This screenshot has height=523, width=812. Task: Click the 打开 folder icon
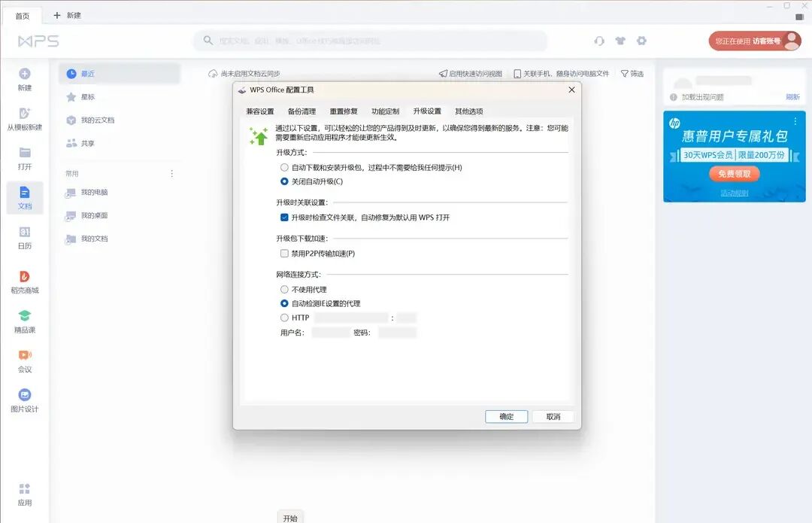pyautogui.click(x=24, y=153)
